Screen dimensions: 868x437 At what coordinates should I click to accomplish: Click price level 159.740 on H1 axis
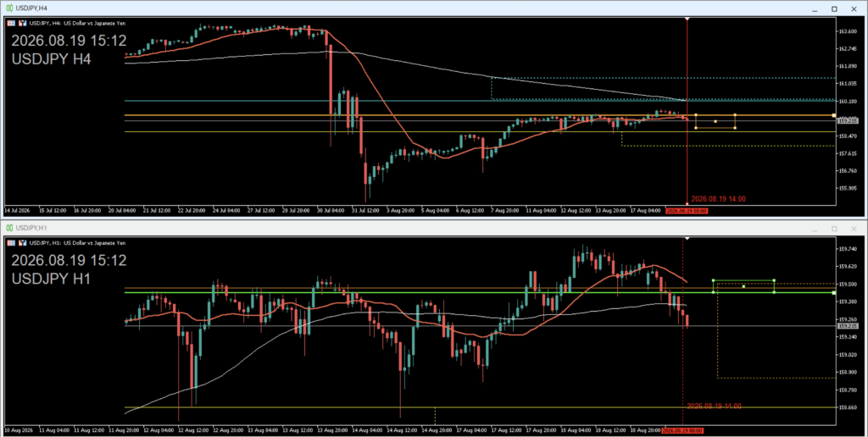tap(849, 249)
